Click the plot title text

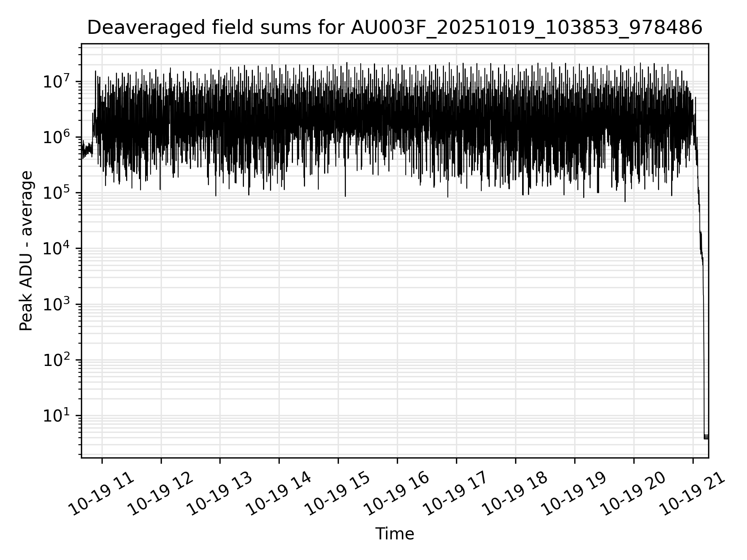click(395, 28)
